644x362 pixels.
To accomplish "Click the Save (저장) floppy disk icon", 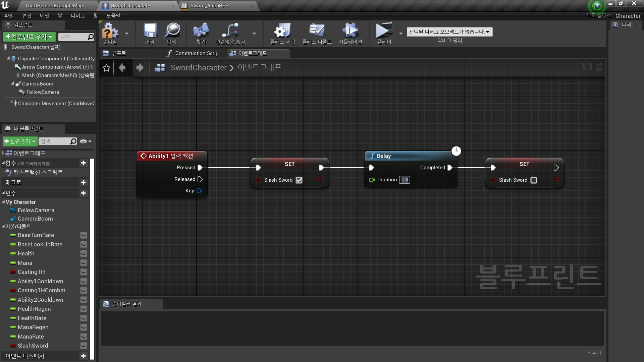I will point(150,33).
